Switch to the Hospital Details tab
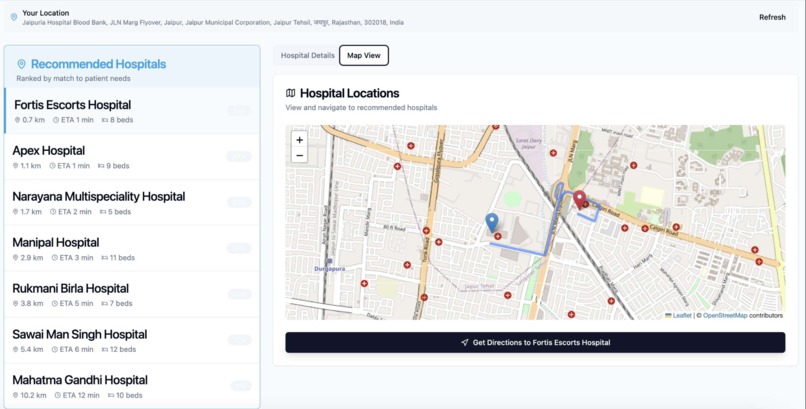 tap(307, 55)
